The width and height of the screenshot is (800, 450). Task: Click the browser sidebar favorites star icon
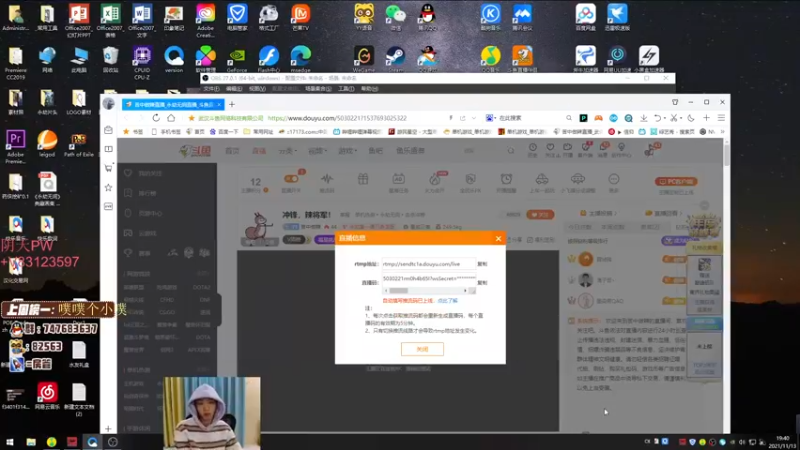(x=108, y=187)
